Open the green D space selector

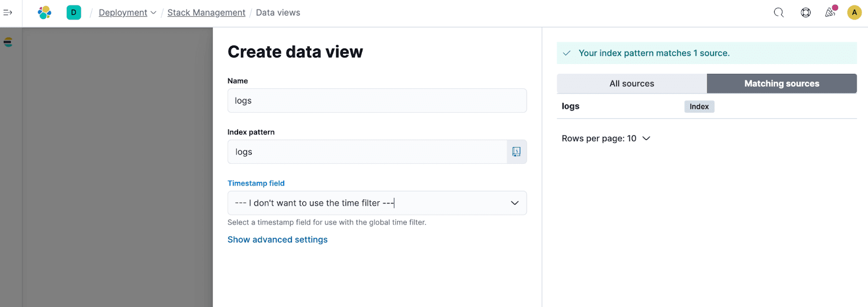[74, 12]
